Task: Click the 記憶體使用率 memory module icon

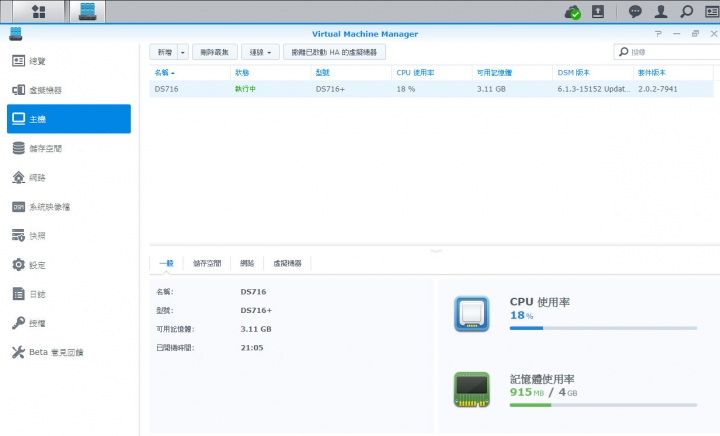Action: (x=472, y=390)
